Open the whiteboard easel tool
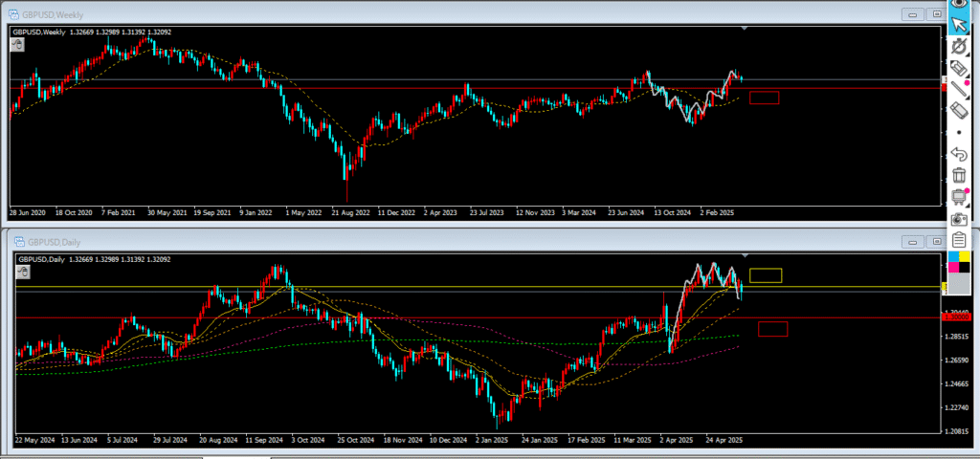The width and height of the screenshot is (980, 459). pyautogui.click(x=959, y=197)
